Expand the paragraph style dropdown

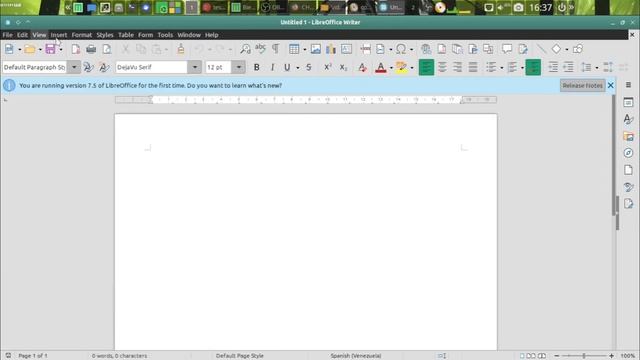(x=74, y=67)
